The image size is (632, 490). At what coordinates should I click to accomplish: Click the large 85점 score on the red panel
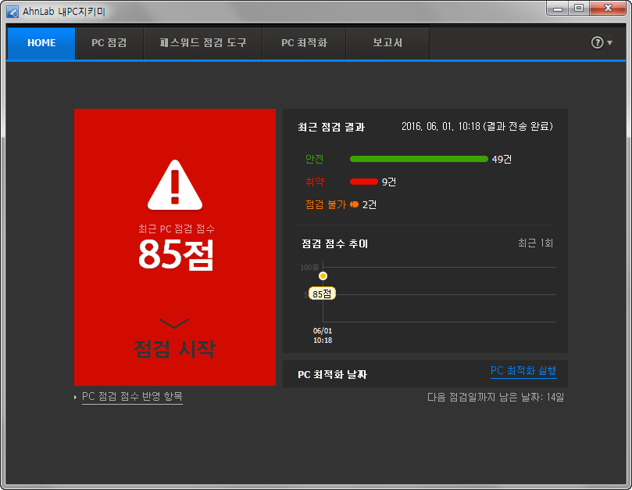(175, 256)
